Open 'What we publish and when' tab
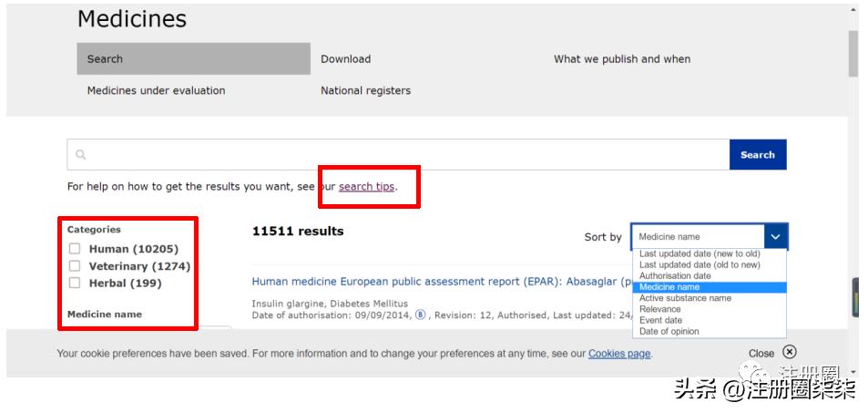The image size is (868, 413). [x=622, y=59]
